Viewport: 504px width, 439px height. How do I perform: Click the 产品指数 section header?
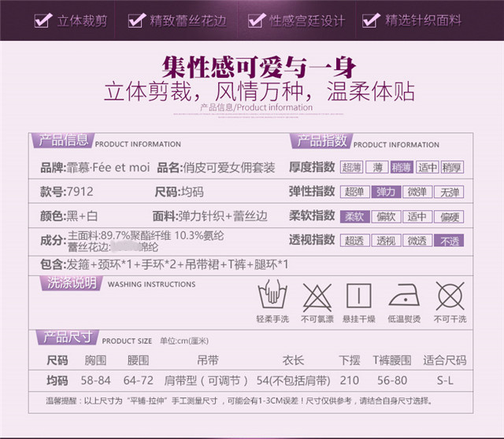[320, 142]
